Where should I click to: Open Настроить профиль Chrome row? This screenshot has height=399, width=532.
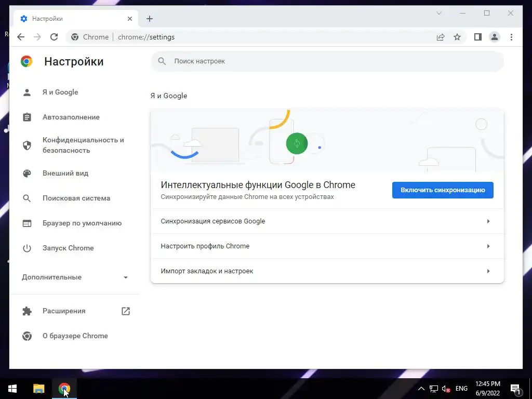click(x=327, y=246)
